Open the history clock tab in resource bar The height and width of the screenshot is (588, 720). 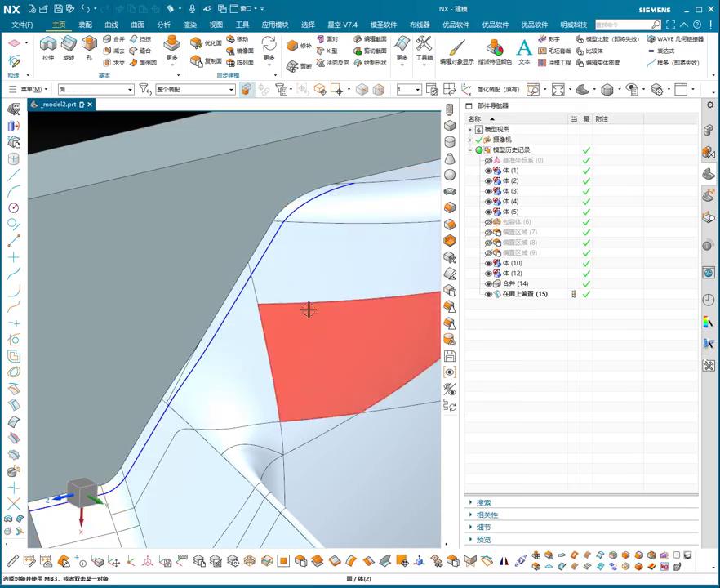point(708,300)
